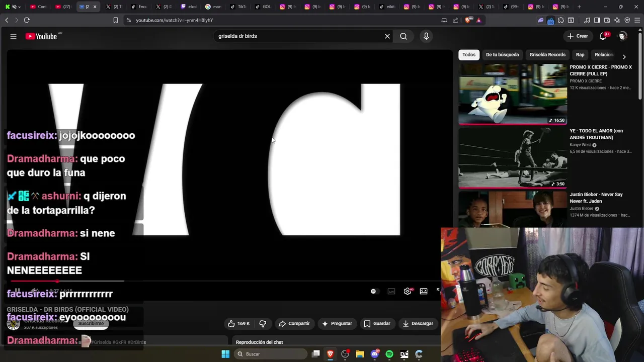The height and width of the screenshot is (362, 644).
Task: Open the media control music note icon
Action: pyautogui.click(x=587, y=20)
